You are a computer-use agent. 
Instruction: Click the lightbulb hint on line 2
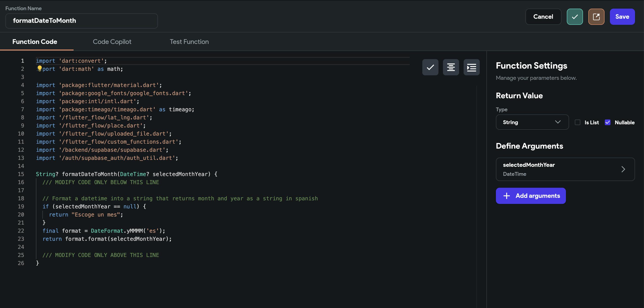pos(39,68)
